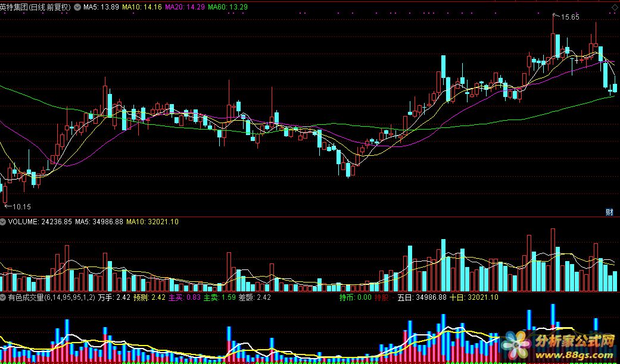Click the 十日: 32021.10 value
620x364 pixels.
473,297
